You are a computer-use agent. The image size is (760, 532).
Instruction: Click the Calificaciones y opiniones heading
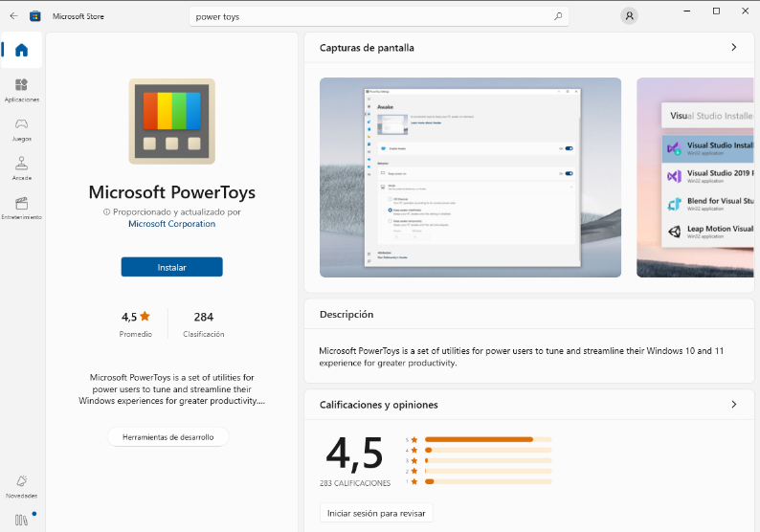pyautogui.click(x=378, y=405)
